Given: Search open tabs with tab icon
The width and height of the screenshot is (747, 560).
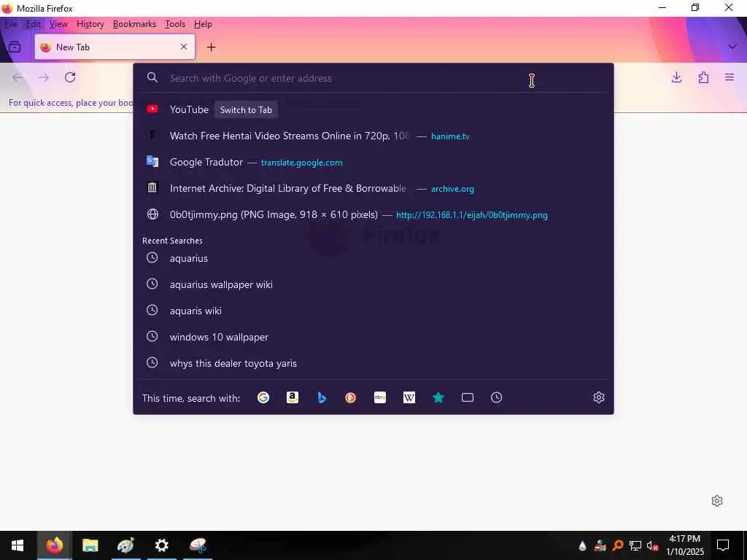Looking at the screenshot, I should [468, 397].
